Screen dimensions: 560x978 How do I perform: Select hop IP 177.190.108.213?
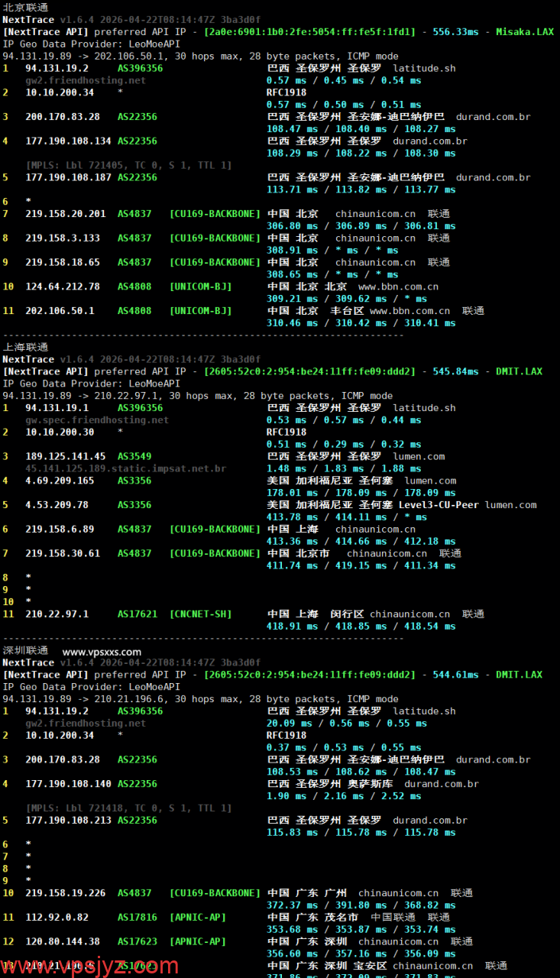tap(68, 820)
